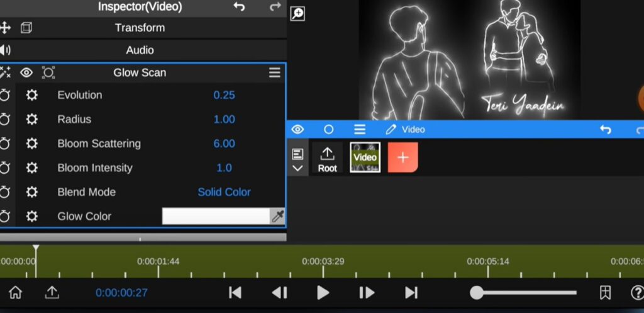Toggle Glow Scan effect visibility eye
Image resolution: width=644 pixels, height=313 pixels.
[x=26, y=72]
